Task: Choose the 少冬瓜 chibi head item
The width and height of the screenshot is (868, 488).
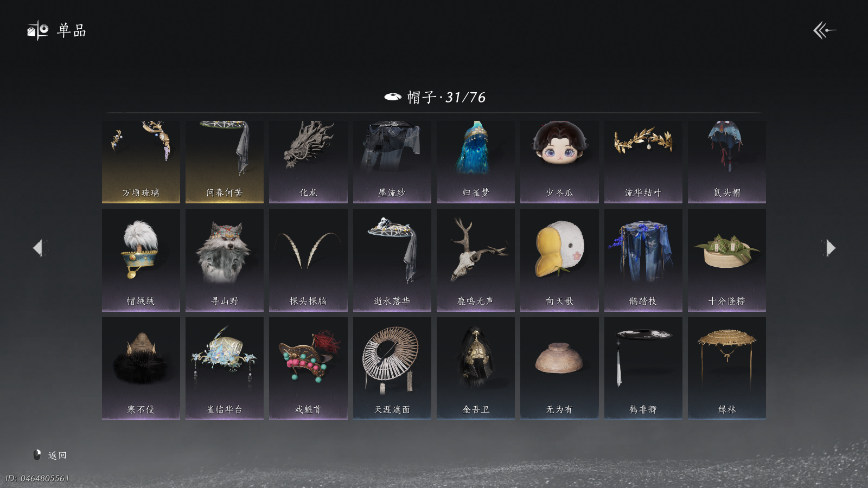Action: [x=559, y=162]
